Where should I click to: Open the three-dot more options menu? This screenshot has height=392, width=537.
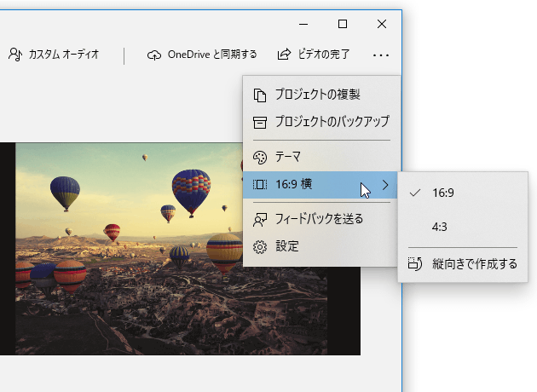(381, 55)
